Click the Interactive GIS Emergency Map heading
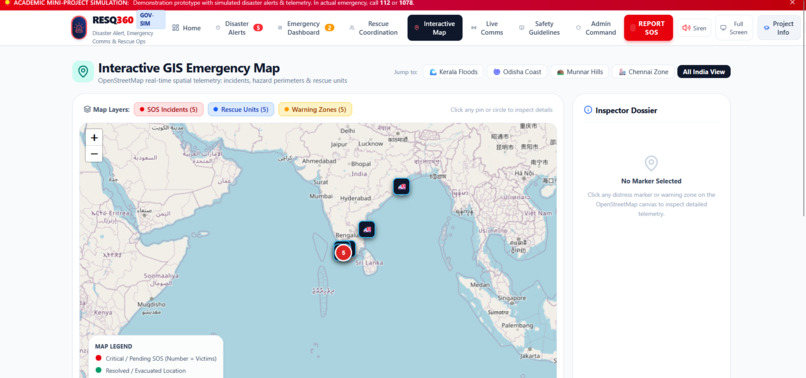This screenshot has width=806, height=378. pyautogui.click(x=189, y=68)
